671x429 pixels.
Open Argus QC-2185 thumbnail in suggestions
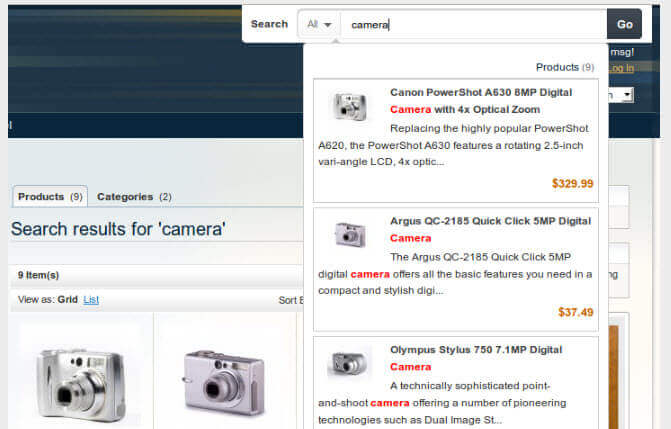pyautogui.click(x=348, y=234)
